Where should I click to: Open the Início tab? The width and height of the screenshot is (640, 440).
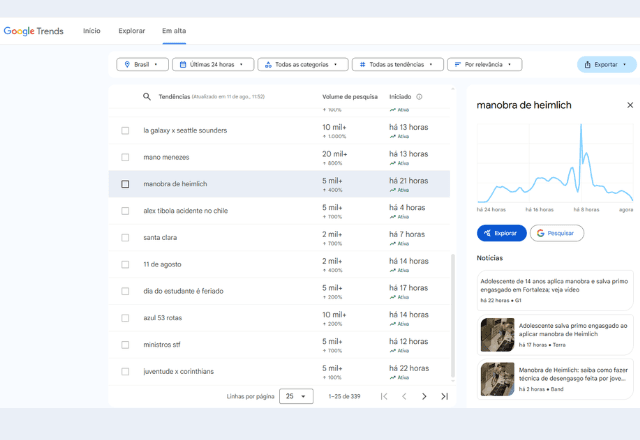[91, 31]
